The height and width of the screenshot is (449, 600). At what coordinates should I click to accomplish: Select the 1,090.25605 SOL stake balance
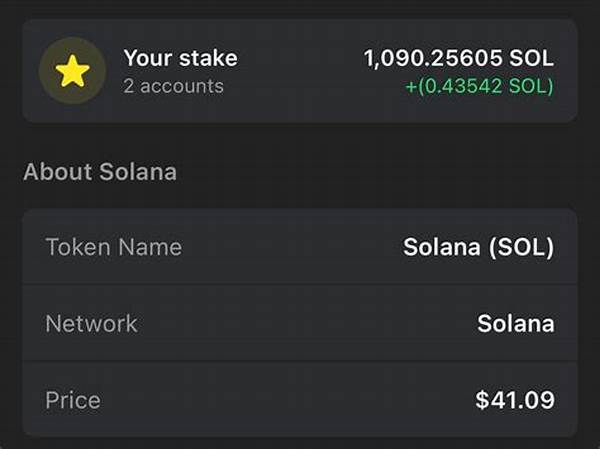tap(458, 58)
